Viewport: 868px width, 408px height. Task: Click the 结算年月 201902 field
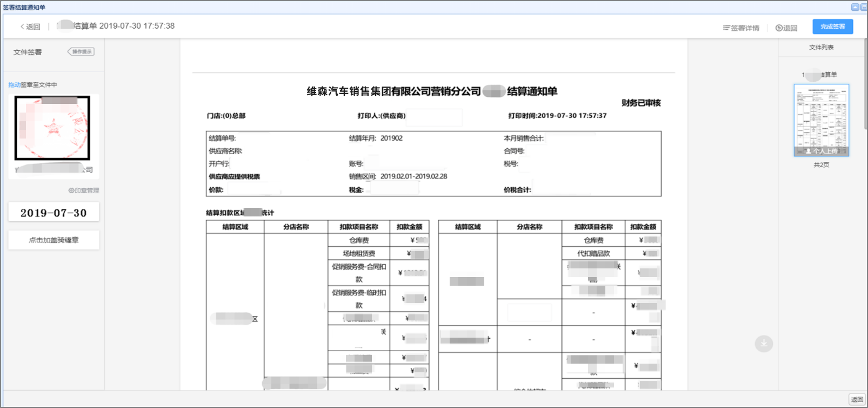coord(376,139)
